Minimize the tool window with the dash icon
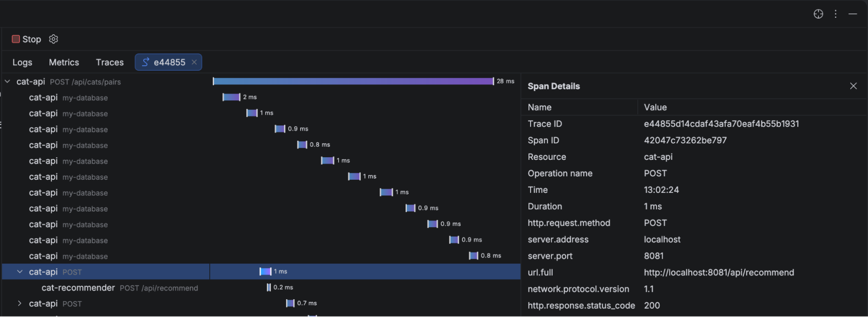The height and width of the screenshot is (317, 868). (x=853, y=14)
